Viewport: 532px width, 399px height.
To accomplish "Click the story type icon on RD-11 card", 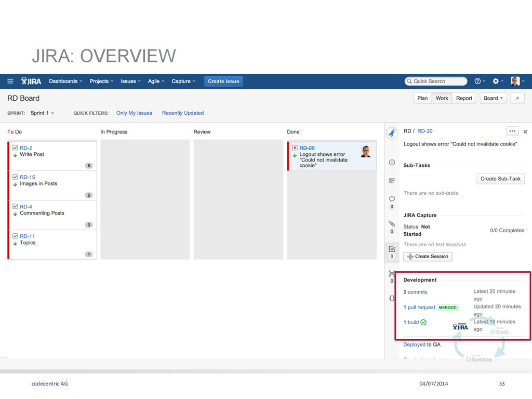I will 15,236.
